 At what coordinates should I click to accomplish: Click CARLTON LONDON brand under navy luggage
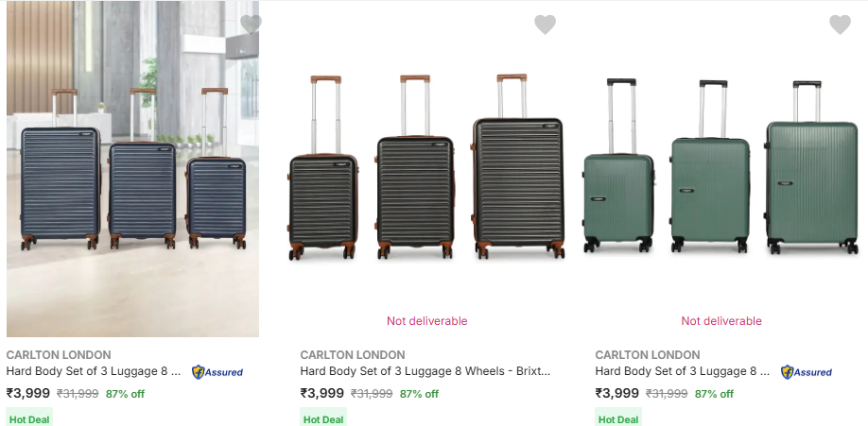59,355
